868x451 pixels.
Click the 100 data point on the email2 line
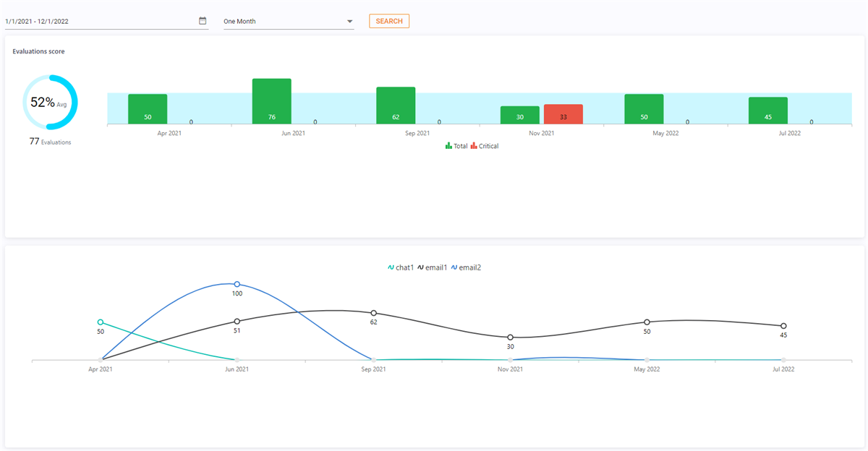237,284
